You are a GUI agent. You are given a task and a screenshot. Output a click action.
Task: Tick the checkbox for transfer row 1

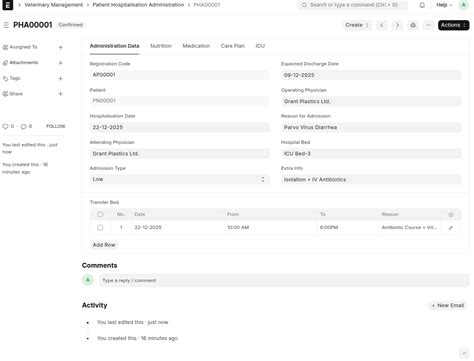100,227
